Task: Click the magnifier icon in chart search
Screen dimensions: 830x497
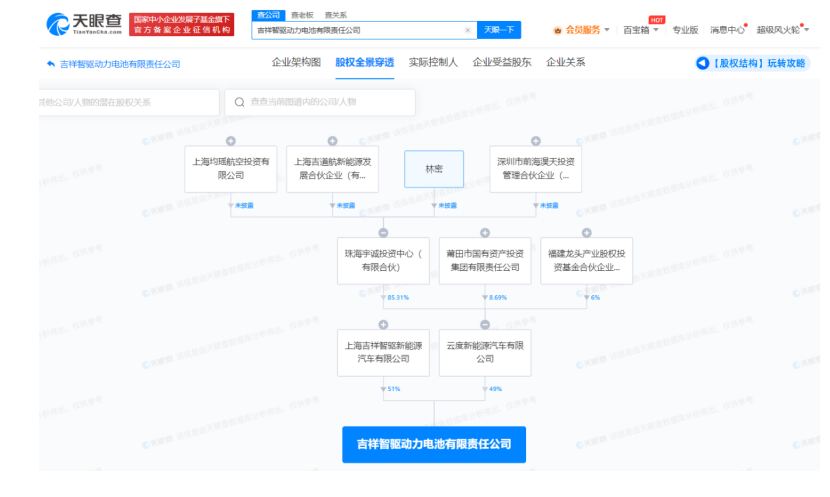Action: click(x=239, y=102)
